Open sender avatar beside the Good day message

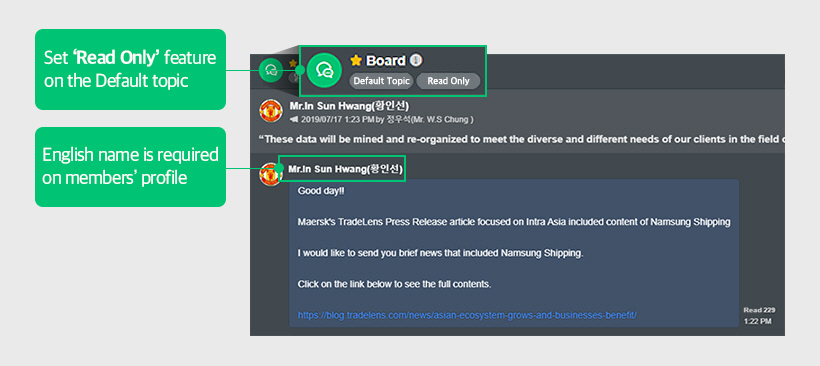[269, 174]
